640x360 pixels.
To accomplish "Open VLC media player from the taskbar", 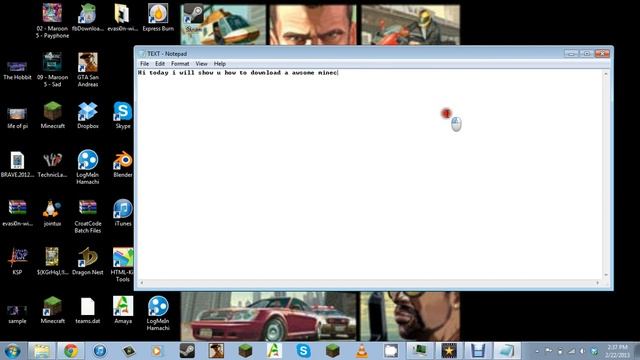I will [362, 351].
